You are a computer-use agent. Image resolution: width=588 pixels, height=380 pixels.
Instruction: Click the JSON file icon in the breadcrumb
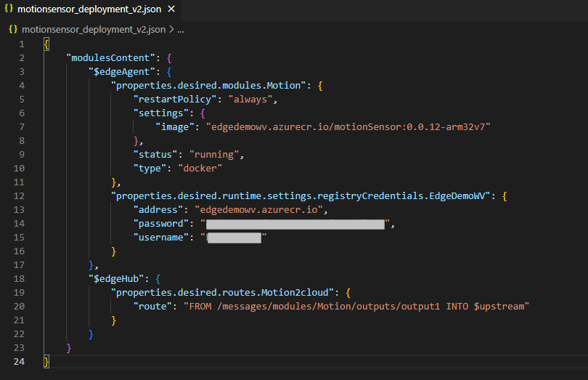[13, 30]
